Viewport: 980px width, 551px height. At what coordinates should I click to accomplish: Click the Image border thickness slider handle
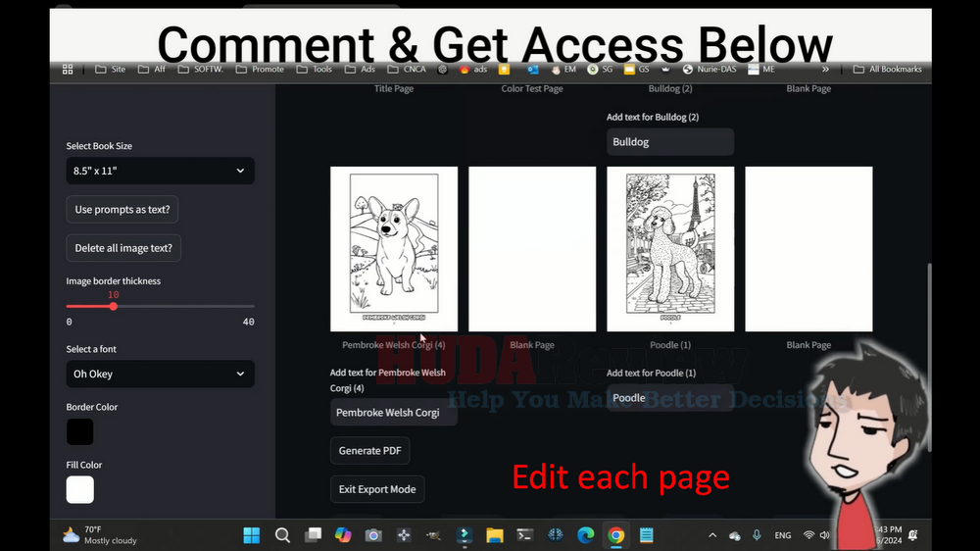coord(114,307)
